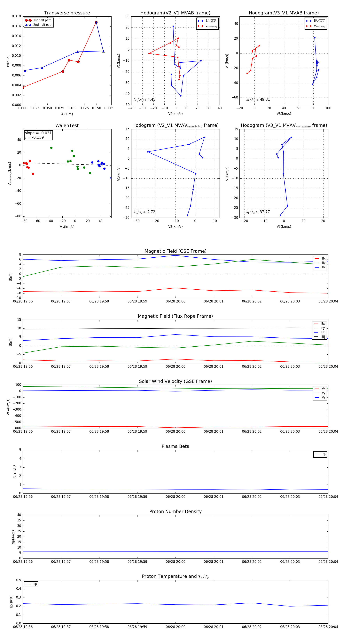Click the λ1/λ3 ≈ 37.77 annotation
The width and height of the screenshot is (351, 644).
pos(258,212)
